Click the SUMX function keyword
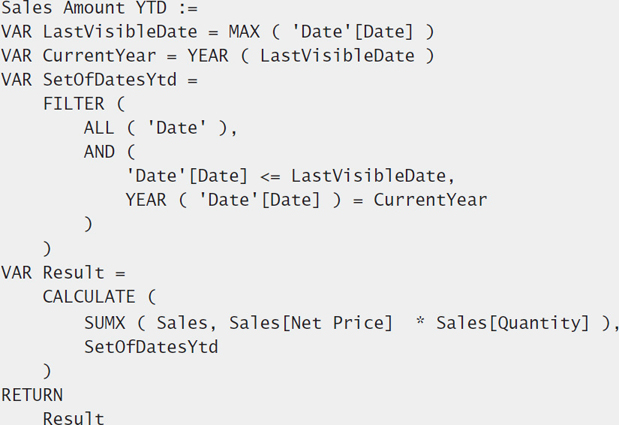This screenshot has height=425, width=619. pyautogui.click(x=105, y=323)
